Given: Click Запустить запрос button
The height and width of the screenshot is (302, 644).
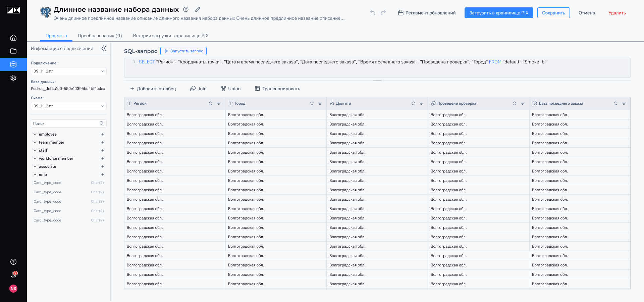Looking at the screenshot, I should pyautogui.click(x=183, y=51).
